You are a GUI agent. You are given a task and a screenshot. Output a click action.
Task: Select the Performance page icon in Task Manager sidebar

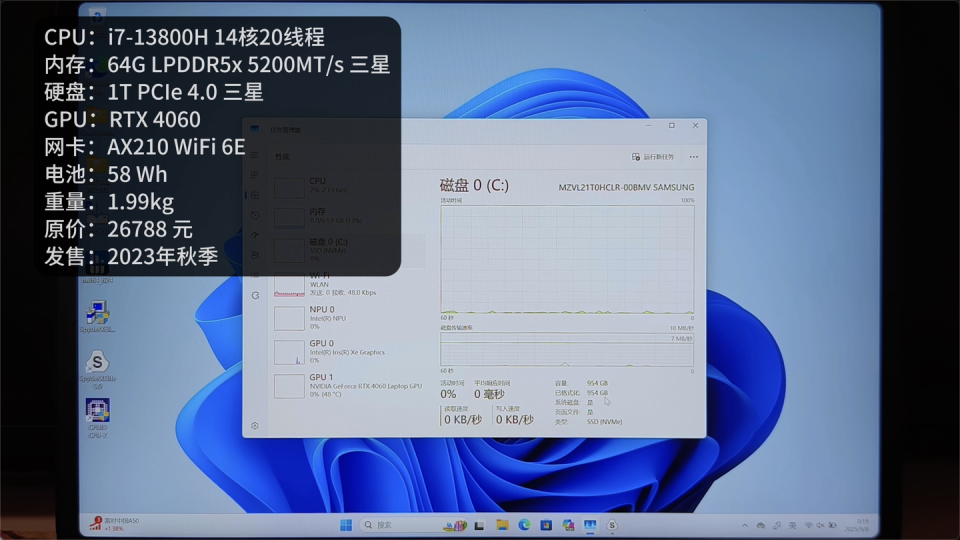pos(255,195)
